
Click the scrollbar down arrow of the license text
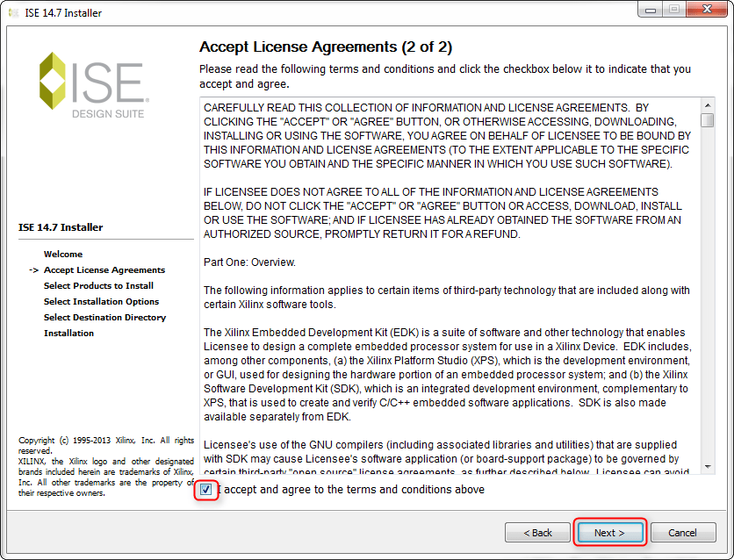(x=707, y=467)
